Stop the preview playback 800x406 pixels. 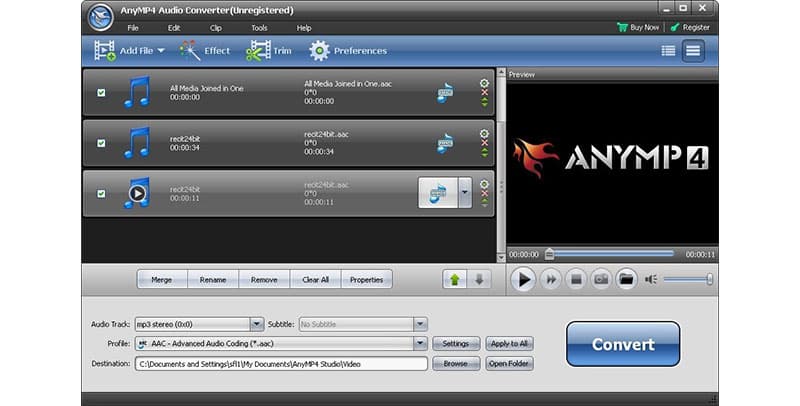(576, 280)
